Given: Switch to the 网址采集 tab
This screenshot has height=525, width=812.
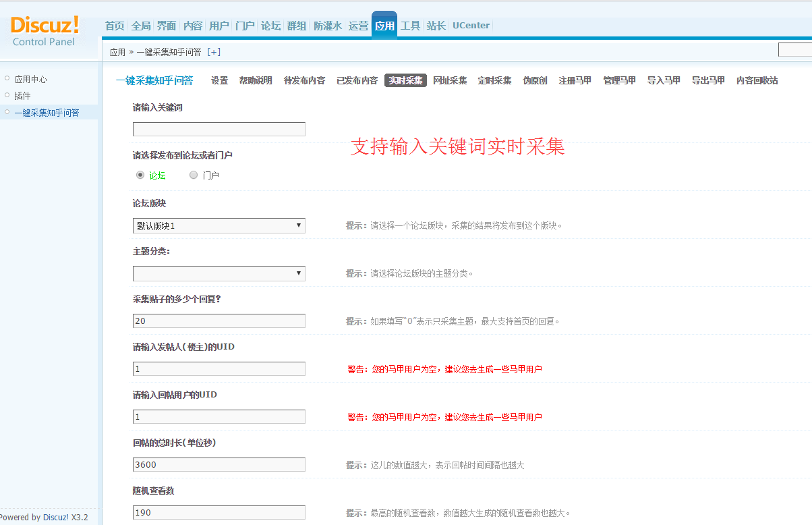Looking at the screenshot, I should (x=451, y=80).
